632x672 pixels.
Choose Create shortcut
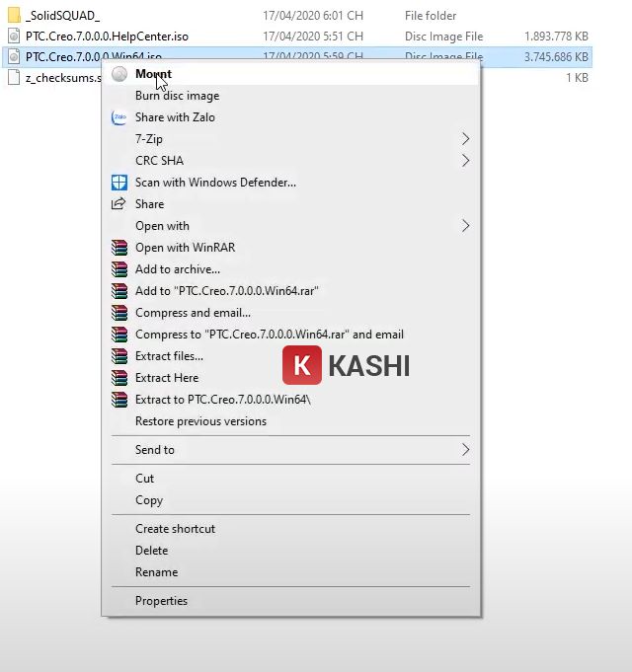pos(290,529)
